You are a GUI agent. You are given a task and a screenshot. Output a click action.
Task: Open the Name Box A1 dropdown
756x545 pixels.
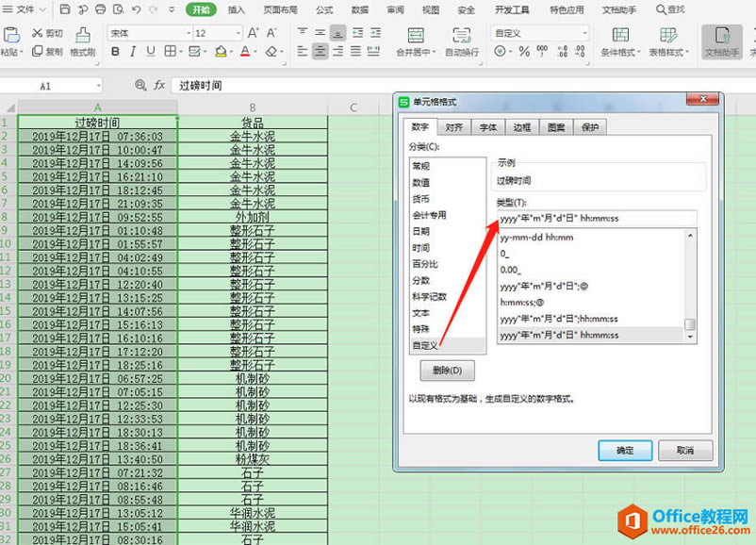[x=98, y=86]
